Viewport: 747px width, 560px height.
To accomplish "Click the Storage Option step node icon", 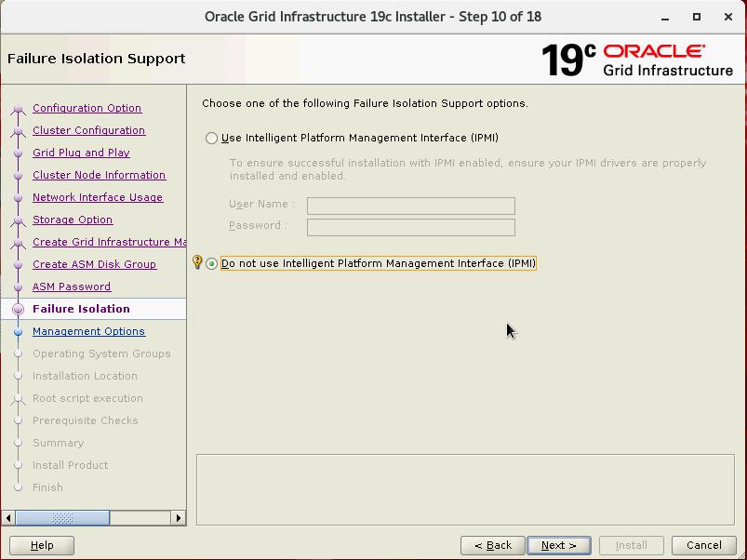I will click(x=18, y=220).
